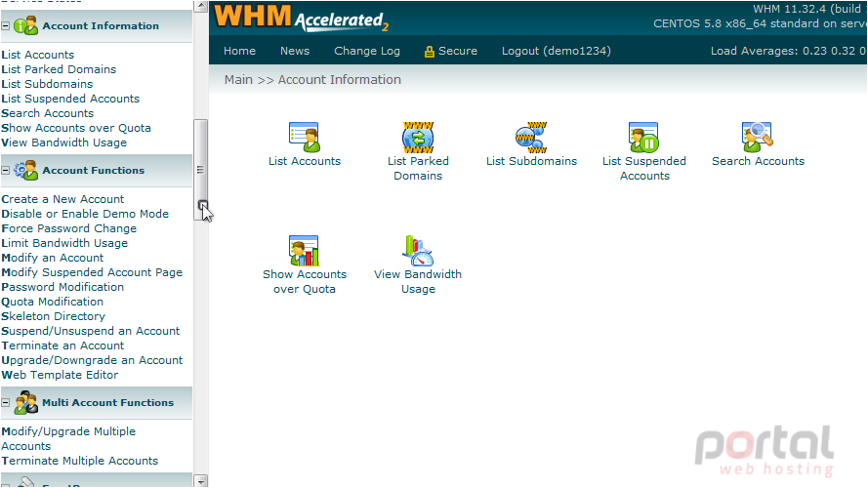This screenshot has height=488, width=868.
Task: Open the List Subdomains icon in main panel
Action: [x=531, y=138]
